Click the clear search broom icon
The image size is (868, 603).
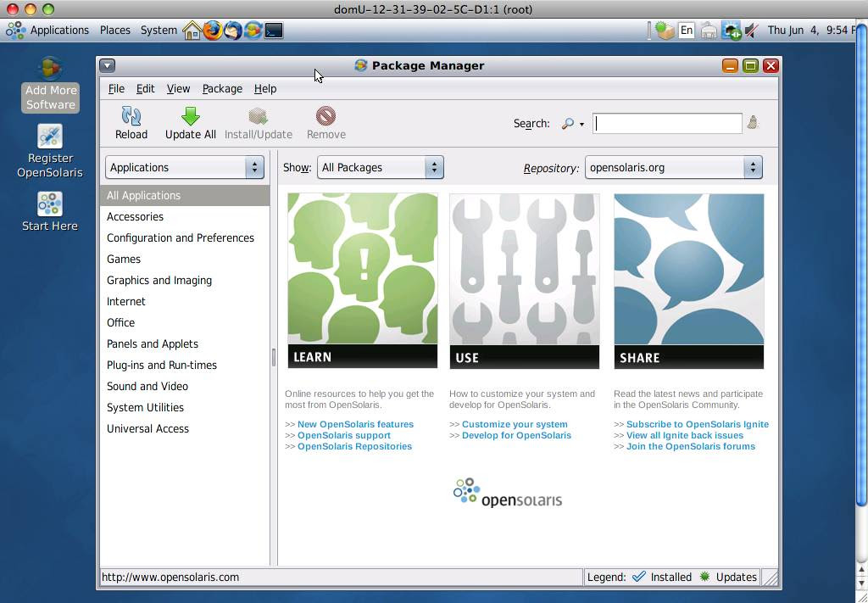click(x=753, y=122)
